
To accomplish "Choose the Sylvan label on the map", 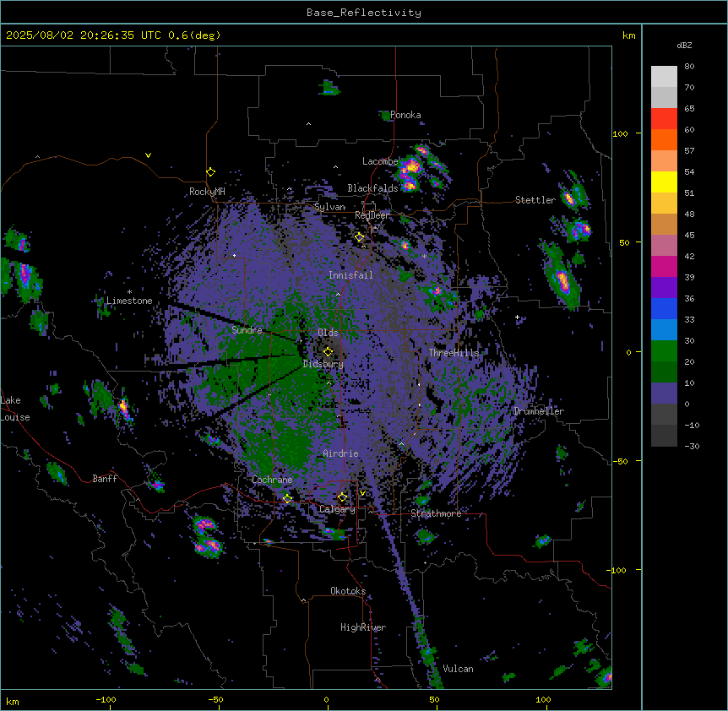I will click(x=329, y=207).
